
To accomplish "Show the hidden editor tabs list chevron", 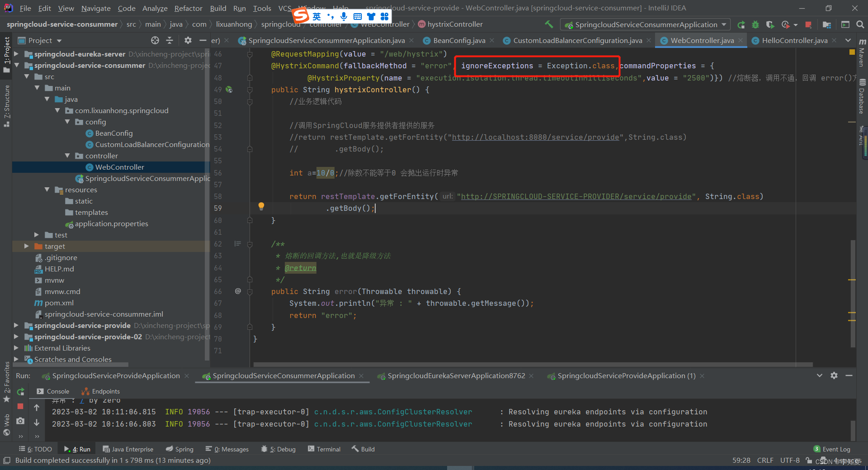I will pyautogui.click(x=848, y=40).
